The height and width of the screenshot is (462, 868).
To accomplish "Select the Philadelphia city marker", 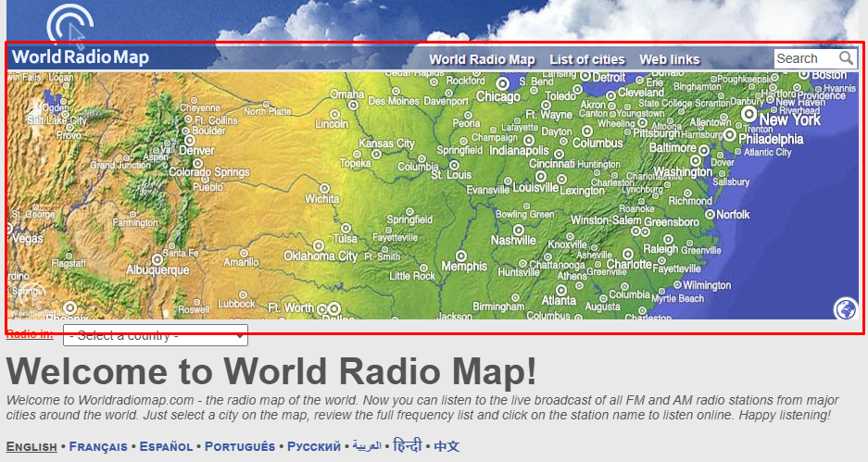I will 730,134.
